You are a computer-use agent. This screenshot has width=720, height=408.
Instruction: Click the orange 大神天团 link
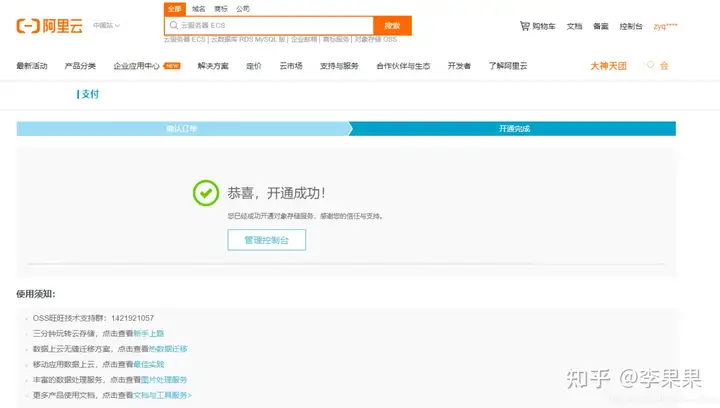pyautogui.click(x=608, y=66)
